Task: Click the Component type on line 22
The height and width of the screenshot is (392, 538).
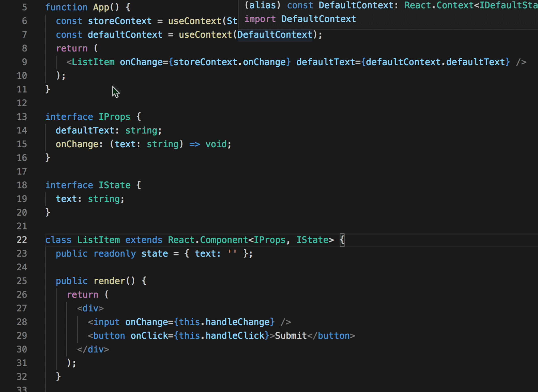Action: [224, 240]
